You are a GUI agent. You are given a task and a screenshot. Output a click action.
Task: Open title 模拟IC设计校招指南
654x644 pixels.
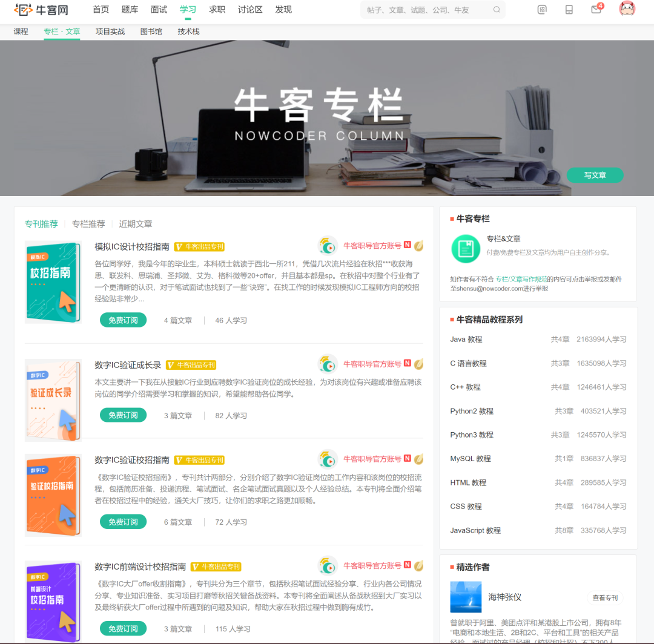coord(132,247)
